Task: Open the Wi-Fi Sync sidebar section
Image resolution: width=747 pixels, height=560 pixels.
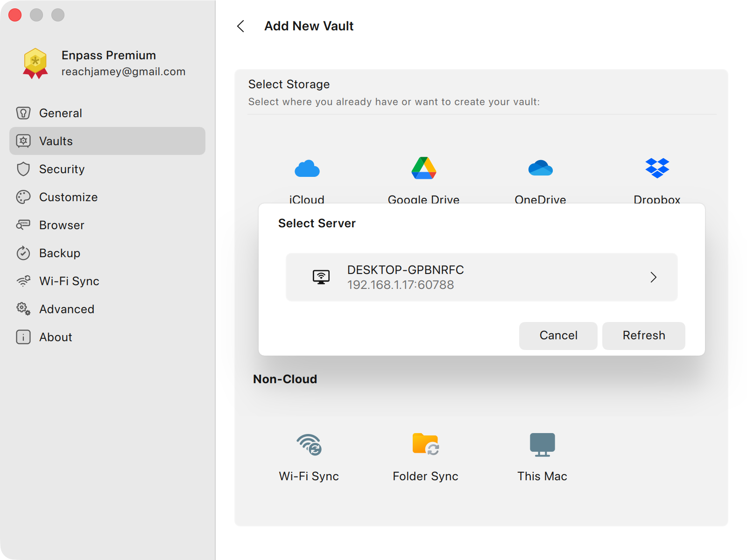Action: coord(107,281)
